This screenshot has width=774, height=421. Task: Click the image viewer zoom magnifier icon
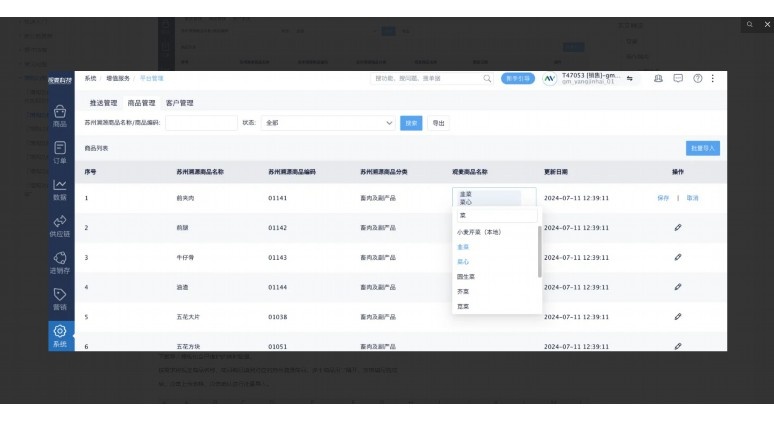pos(749,24)
